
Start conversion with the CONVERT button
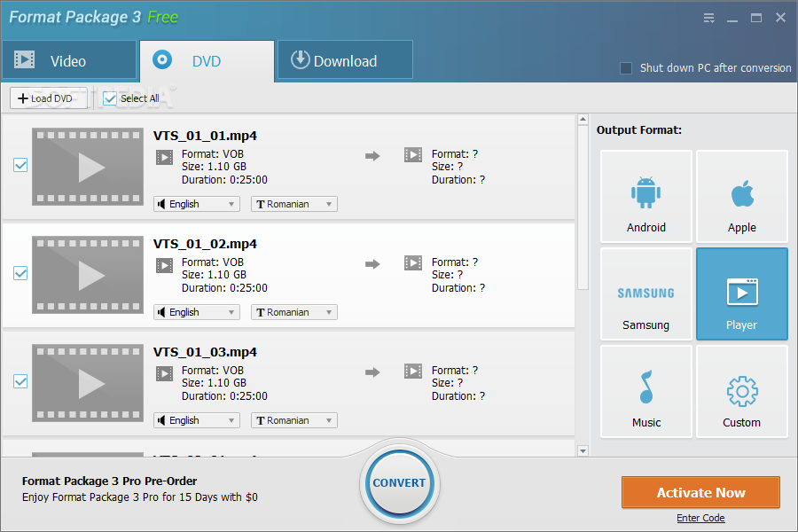(x=400, y=482)
